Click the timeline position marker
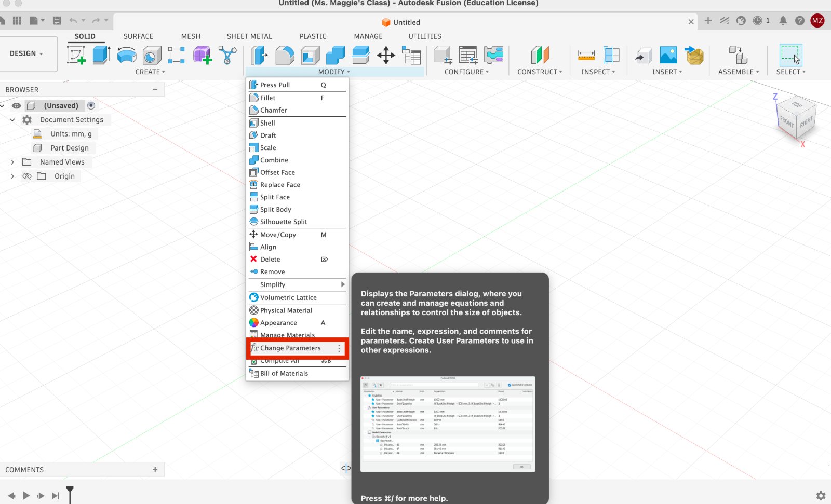Image resolution: width=831 pixels, height=504 pixels. tap(70, 494)
